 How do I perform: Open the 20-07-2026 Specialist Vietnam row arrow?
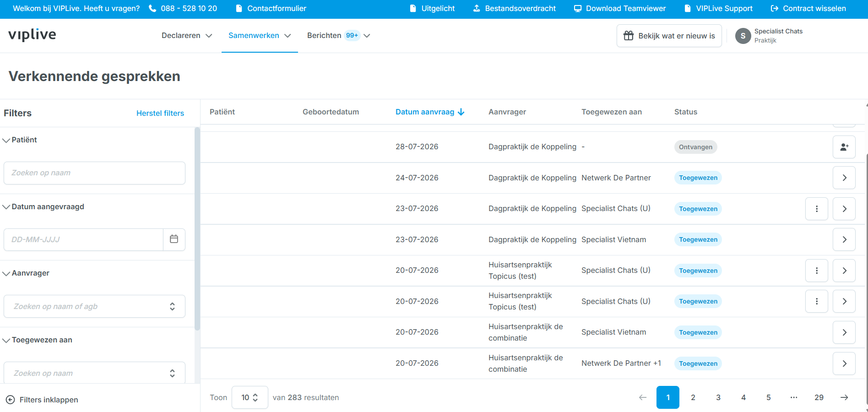(x=844, y=332)
